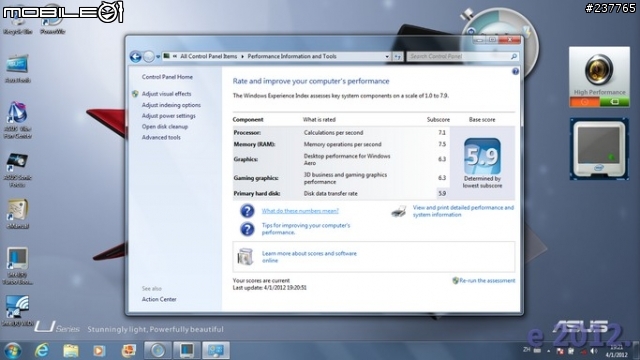Screen dimensions: 640x360
Task: Launch Internet Explorer from taskbar
Action: click(x=42, y=350)
